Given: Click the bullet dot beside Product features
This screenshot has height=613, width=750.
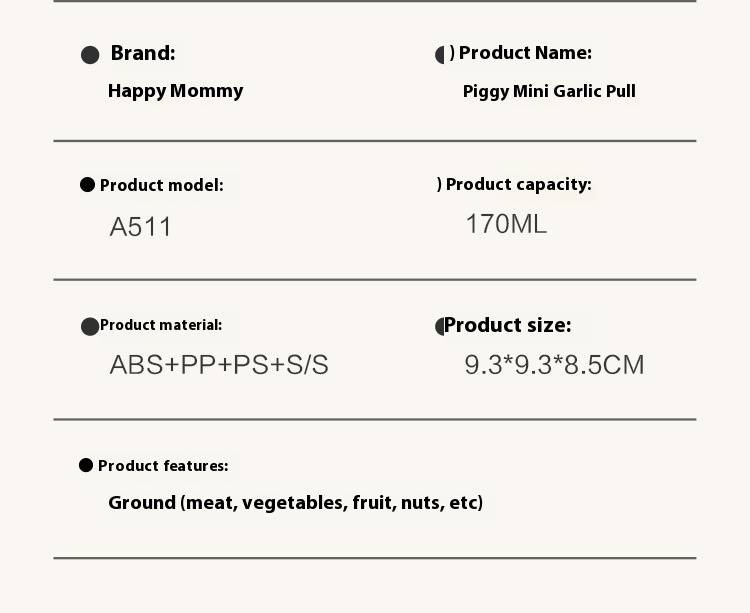Looking at the screenshot, I should coord(86,465).
